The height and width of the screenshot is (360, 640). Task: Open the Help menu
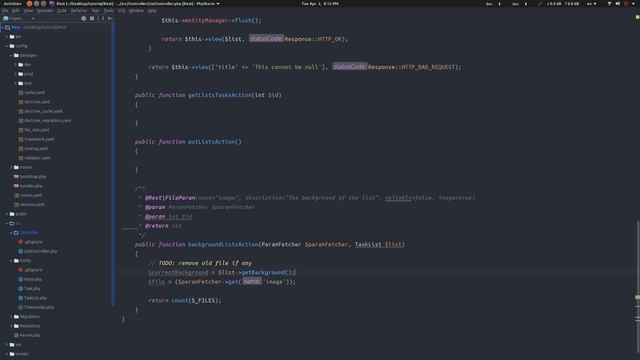click(152, 11)
